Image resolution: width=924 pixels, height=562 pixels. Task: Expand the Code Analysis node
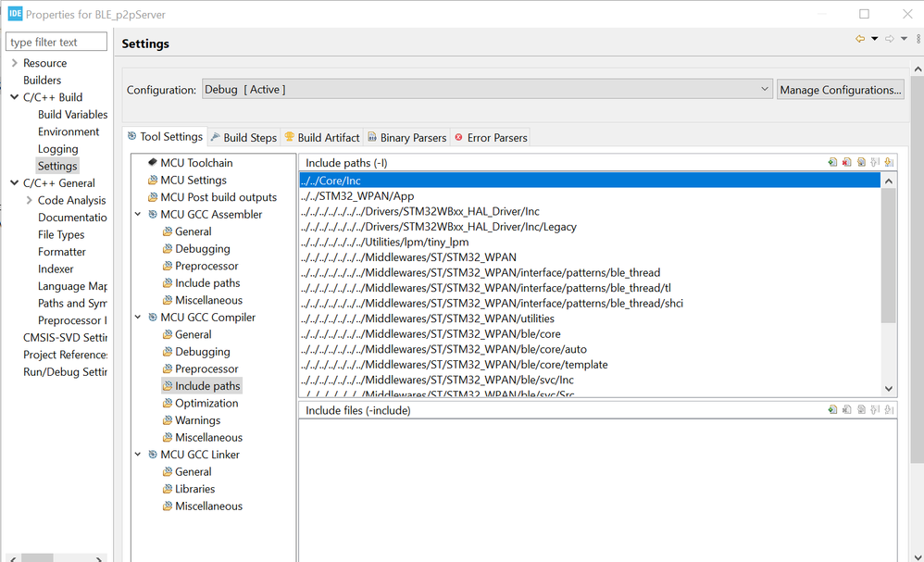pos(29,200)
